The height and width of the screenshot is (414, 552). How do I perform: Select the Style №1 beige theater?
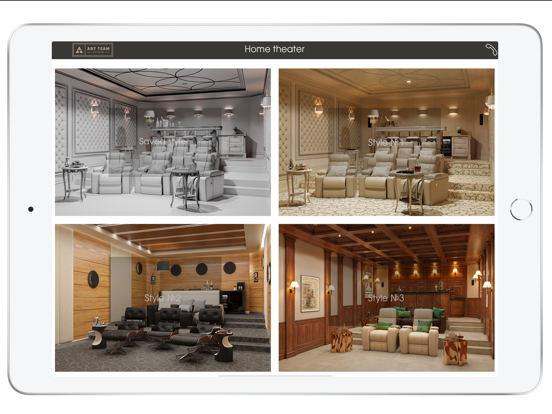(387, 142)
